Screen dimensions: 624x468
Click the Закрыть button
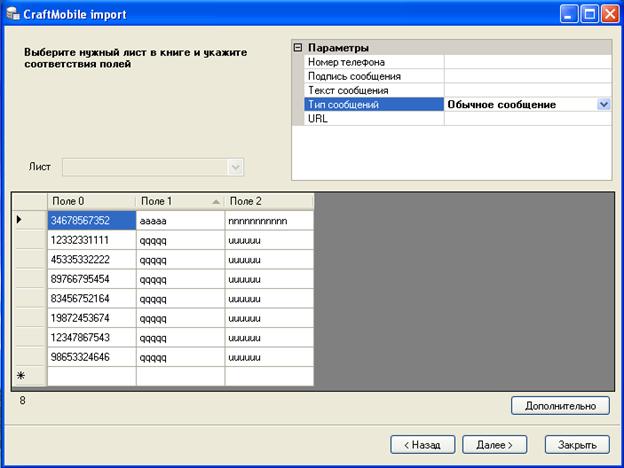[x=577, y=445]
